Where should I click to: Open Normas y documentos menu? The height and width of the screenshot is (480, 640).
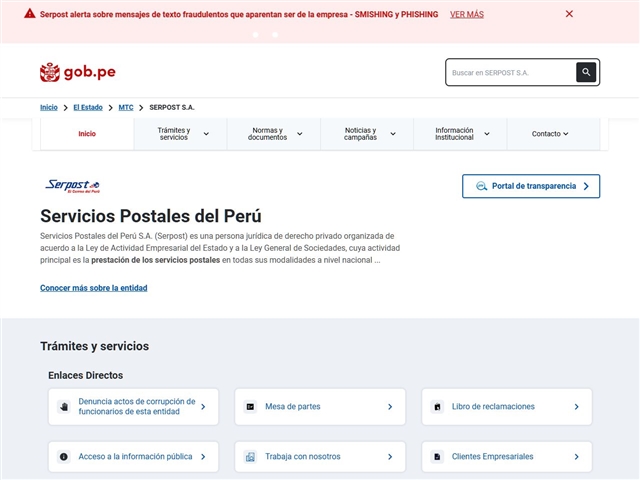273,134
